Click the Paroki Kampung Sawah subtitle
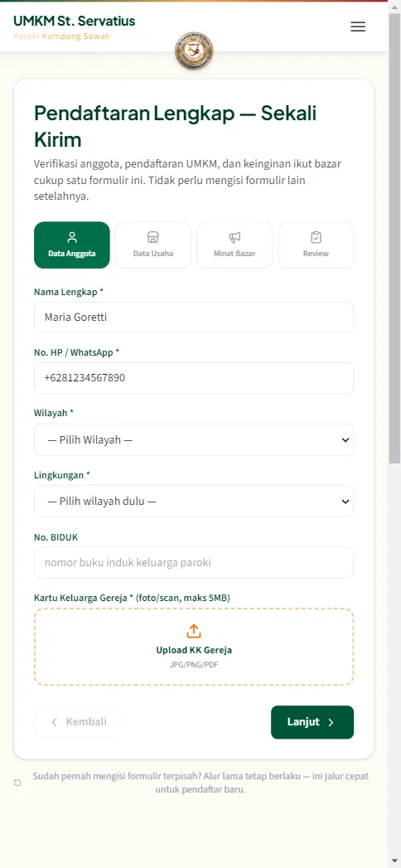This screenshot has height=868, width=401. click(62, 36)
